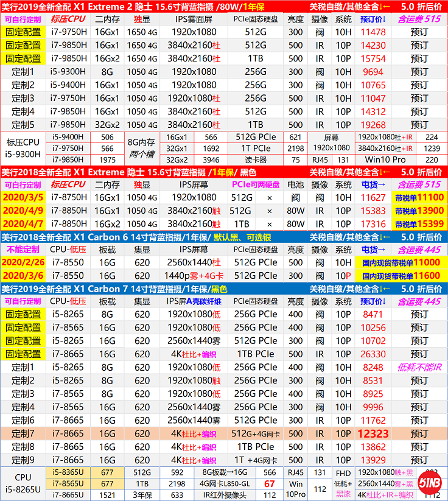Select the highlighted 12323 price
448x501 pixels.
pos(373,433)
